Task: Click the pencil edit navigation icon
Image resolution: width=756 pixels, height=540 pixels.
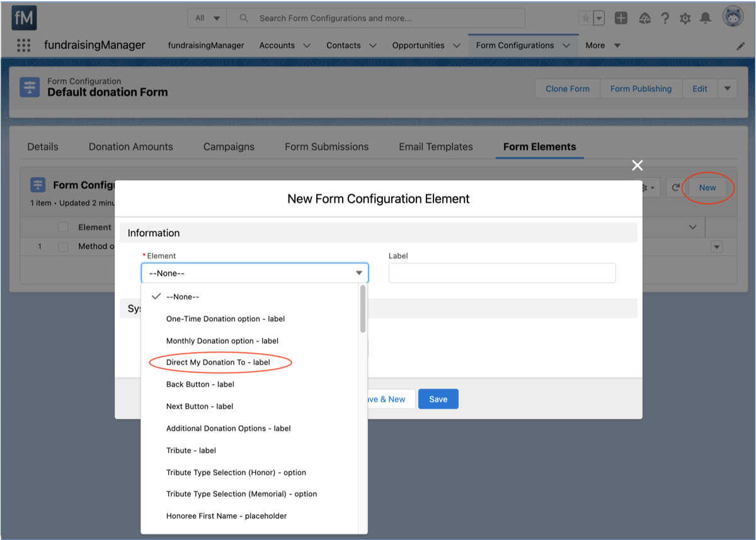Action: 740,46
